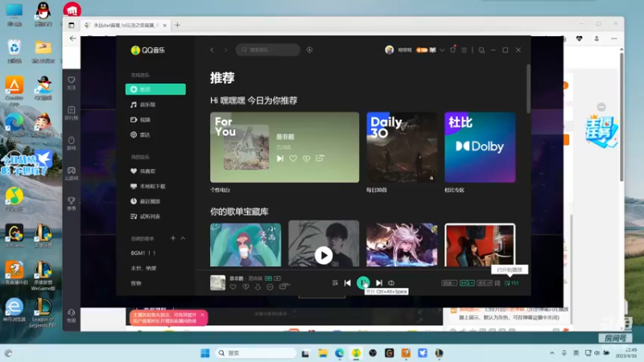
Task: Open the skin shirt icon in title bar
Action: tap(452, 50)
